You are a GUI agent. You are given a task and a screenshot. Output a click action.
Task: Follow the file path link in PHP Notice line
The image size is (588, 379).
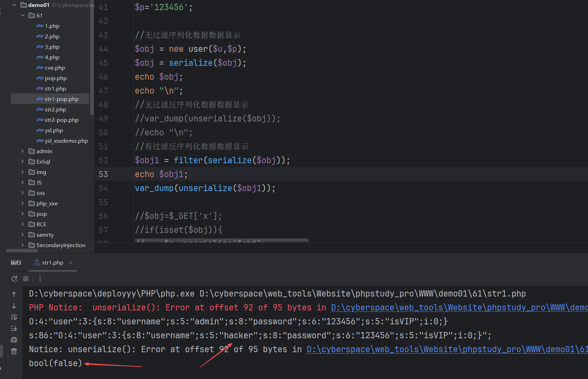[x=459, y=307]
